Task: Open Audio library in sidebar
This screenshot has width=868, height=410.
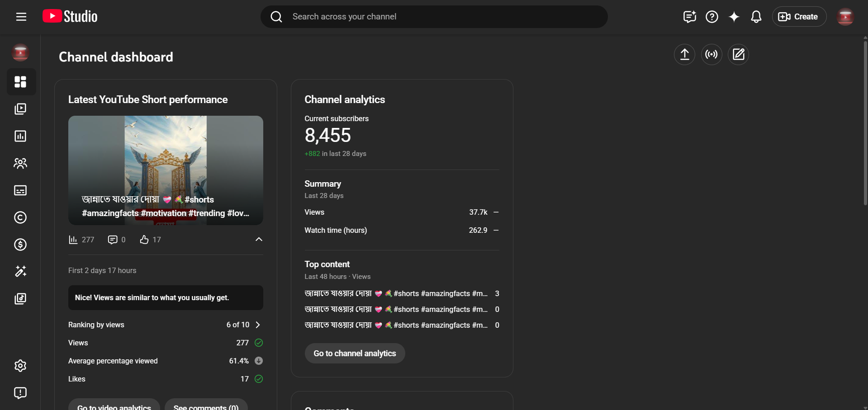Action: pyautogui.click(x=20, y=298)
